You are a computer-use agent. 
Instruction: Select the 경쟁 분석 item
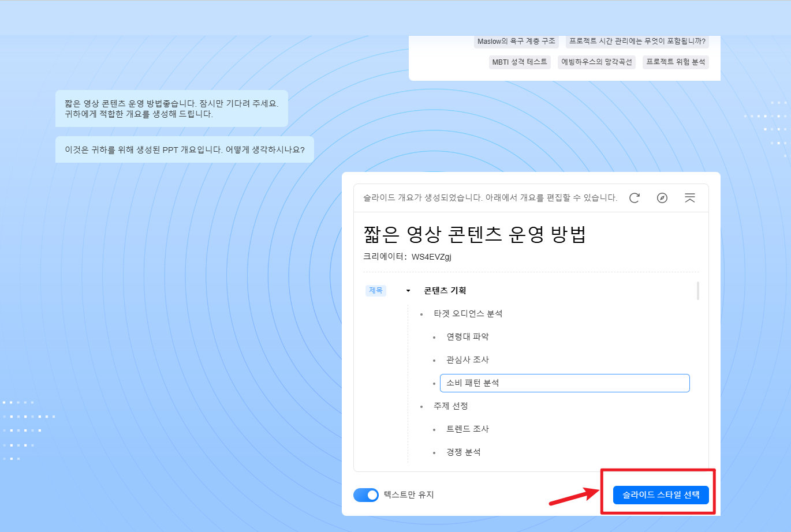point(464,452)
